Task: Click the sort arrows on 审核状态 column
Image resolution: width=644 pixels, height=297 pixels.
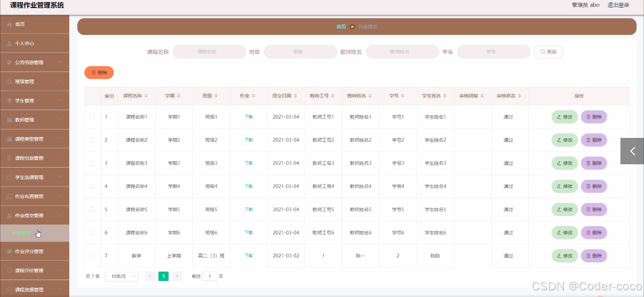Action: tap(520, 96)
